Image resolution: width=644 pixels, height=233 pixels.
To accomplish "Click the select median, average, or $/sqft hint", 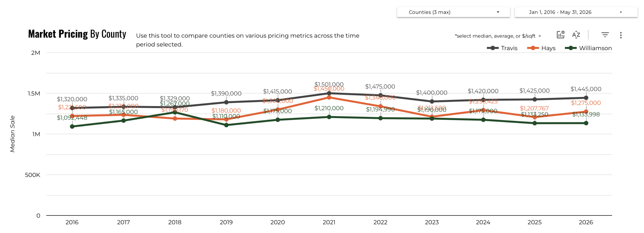I will [x=498, y=36].
